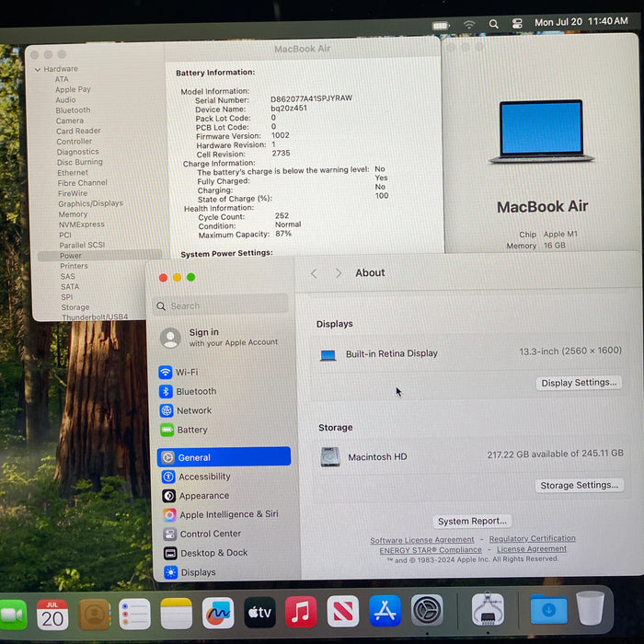Click the MacBook Air laptop image
Viewport: 644px width, 644px height.
pos(541,132)
